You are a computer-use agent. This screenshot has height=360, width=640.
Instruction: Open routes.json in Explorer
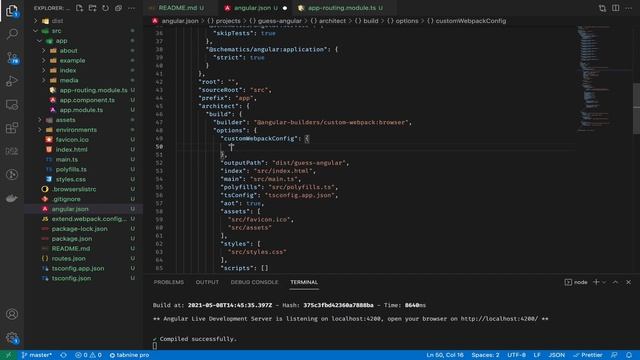pos(68,258)
